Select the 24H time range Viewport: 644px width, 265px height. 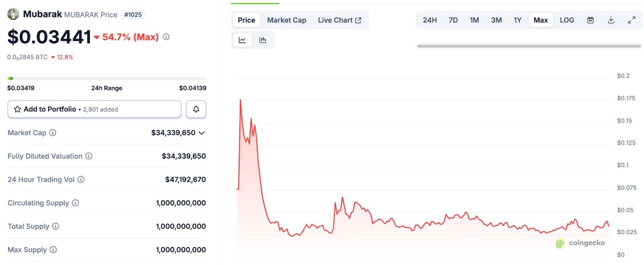[430, 20]
